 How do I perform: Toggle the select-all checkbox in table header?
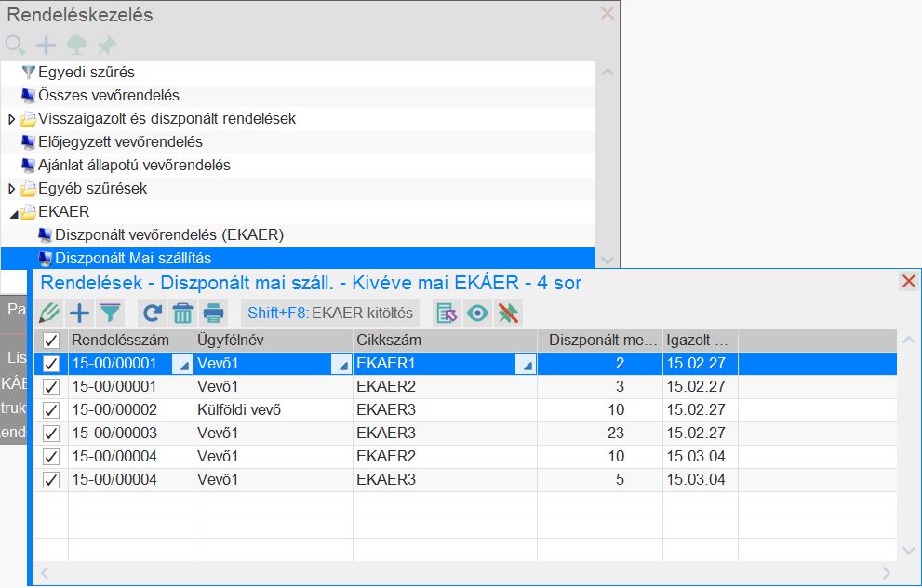coord(51,341)
